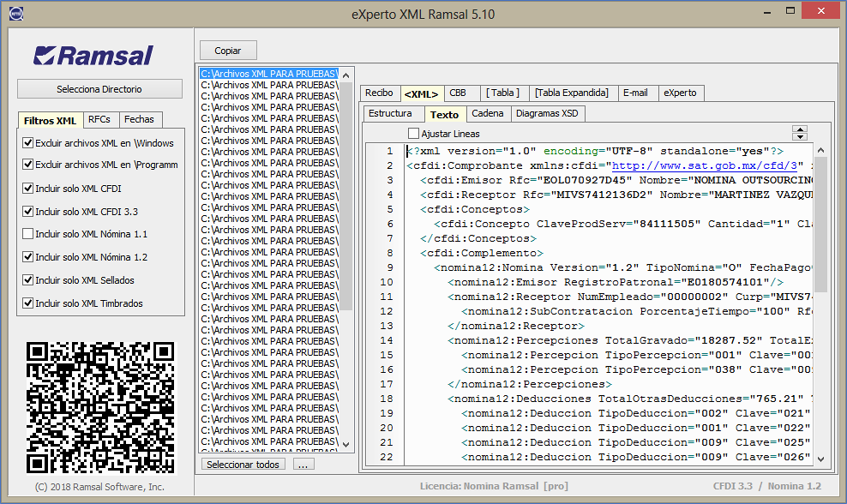The image size is (847, 504).
Task: Enable Incluir solo XML Nómina 1.1
Action: pyautogui.click(x=28, y=234)
